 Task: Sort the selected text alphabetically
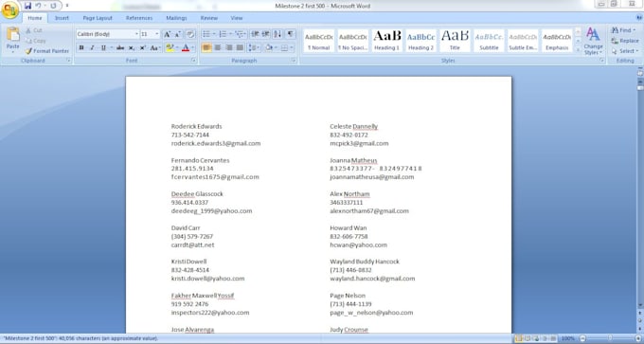[x=277, y=34]
